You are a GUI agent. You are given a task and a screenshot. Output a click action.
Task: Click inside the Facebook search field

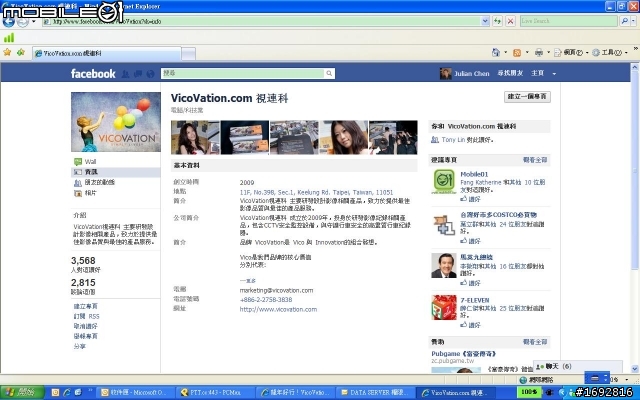point(243,73)
